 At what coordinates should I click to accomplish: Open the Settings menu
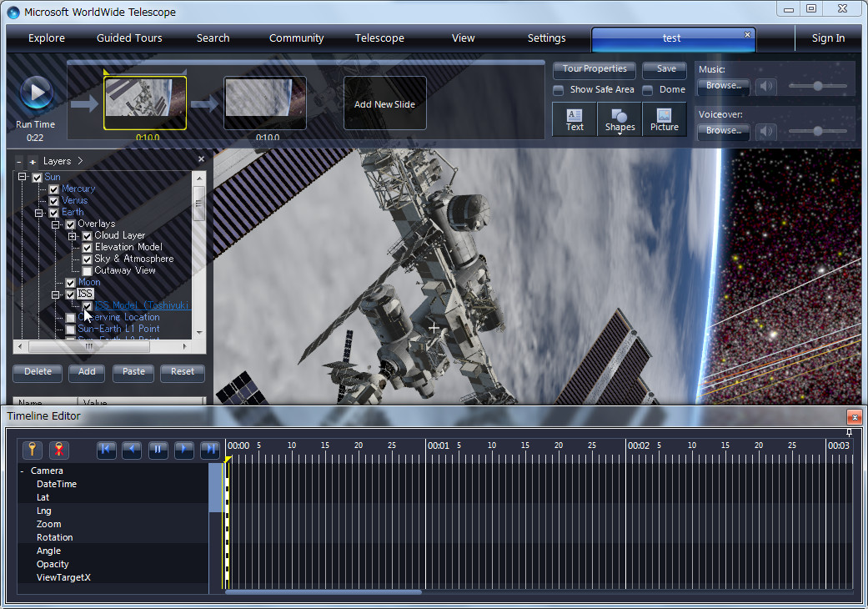click(x=546, y=38)
